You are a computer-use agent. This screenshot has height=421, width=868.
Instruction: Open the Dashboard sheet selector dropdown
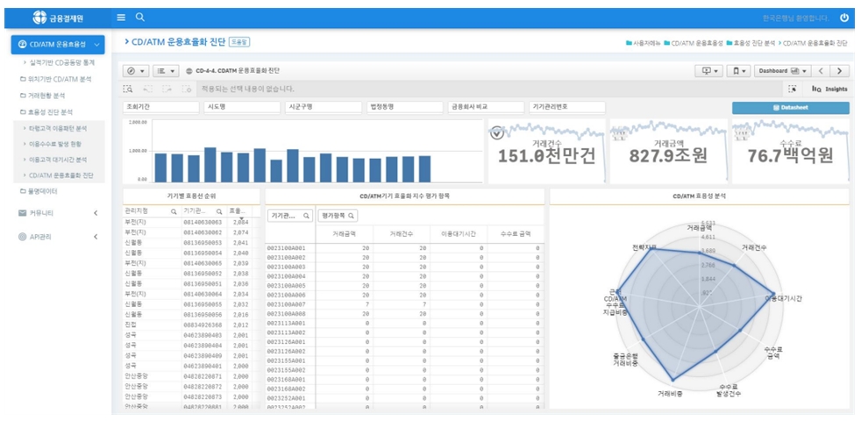pos(782,70)
